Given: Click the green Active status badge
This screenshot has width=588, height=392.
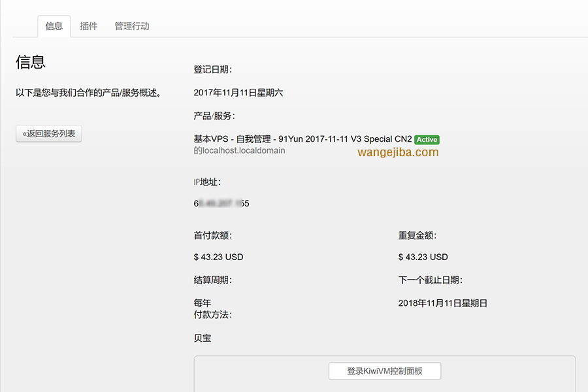Looking at the screenshot, I should 427,140.
